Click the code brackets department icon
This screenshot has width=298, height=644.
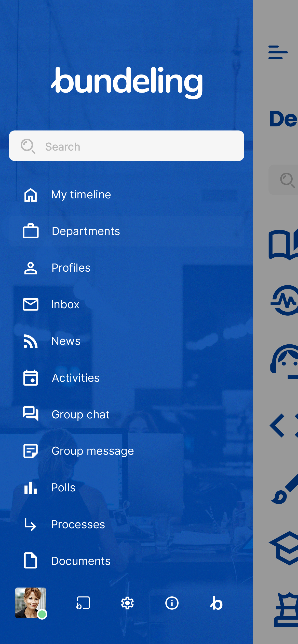tap(284, 426)
